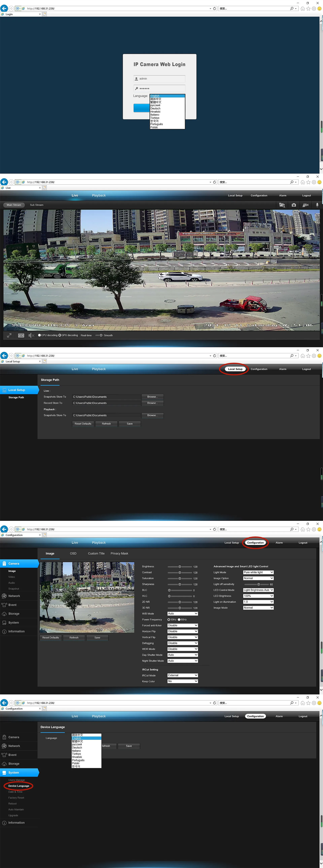Select GPU decoding radio button
The height and width of the screenshot is (868, 323).
click(x=60, y=335)
